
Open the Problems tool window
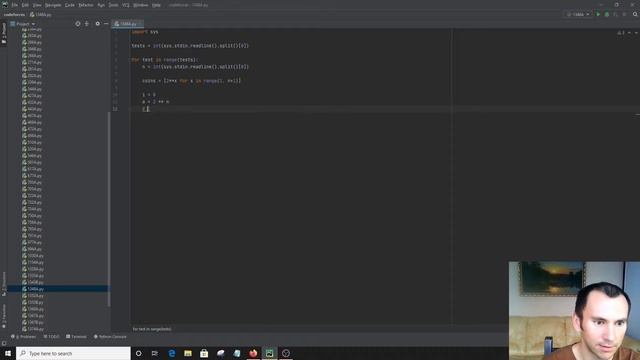[x=24, y=337]
